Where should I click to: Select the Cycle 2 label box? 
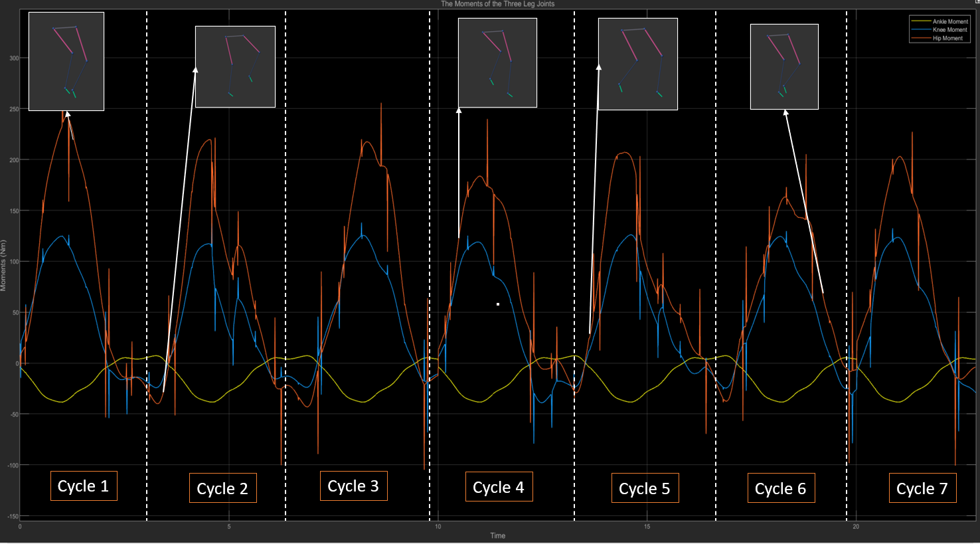222,489
